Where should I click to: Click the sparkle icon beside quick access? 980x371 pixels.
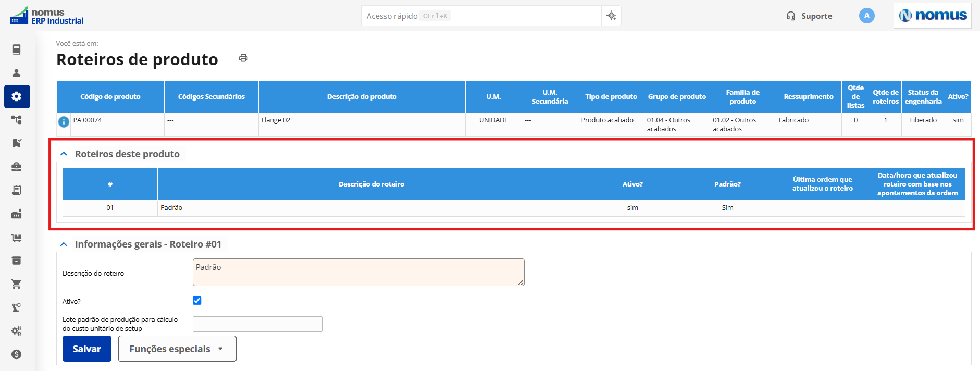tap(611, 16)
